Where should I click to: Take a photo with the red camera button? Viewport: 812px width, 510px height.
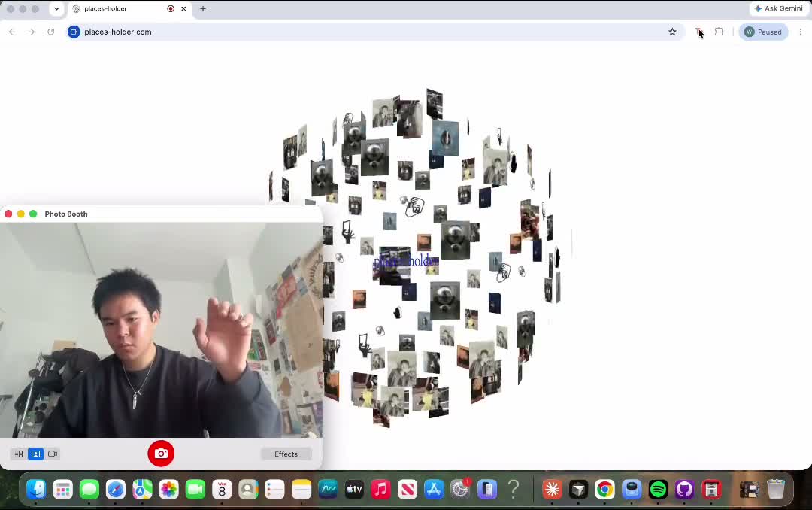pyautogui.click(x=161, y=454)
